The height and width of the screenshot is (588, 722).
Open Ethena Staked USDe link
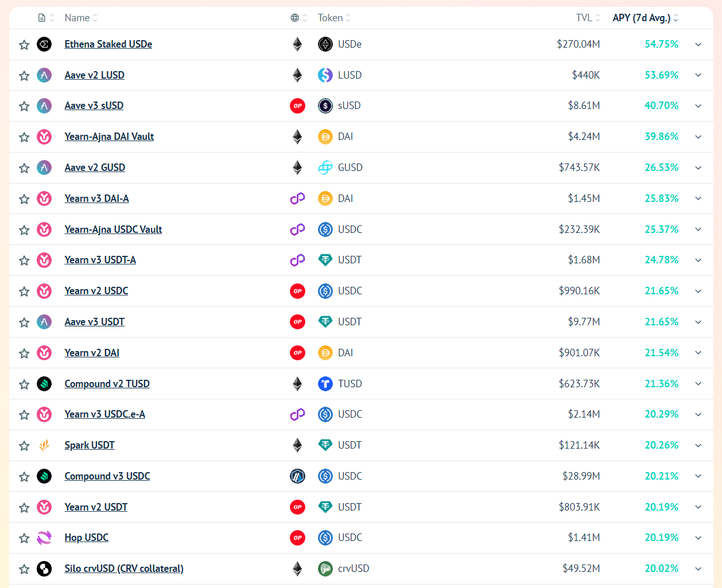pos(108,44)
